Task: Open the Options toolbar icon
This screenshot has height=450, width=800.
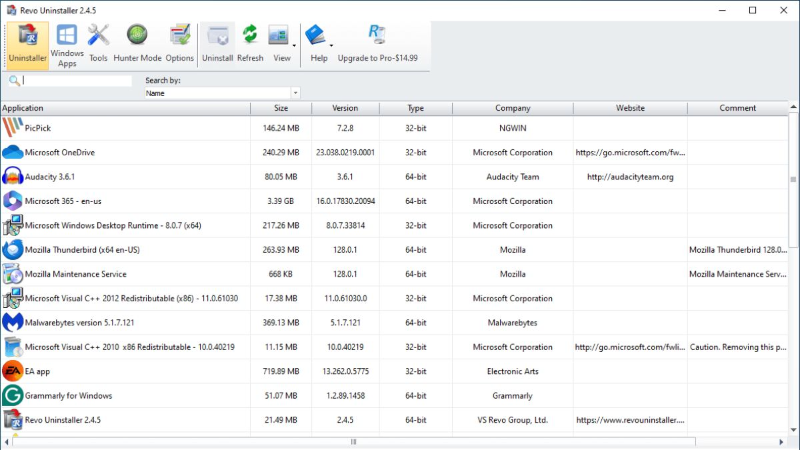Action: point(180,45)
